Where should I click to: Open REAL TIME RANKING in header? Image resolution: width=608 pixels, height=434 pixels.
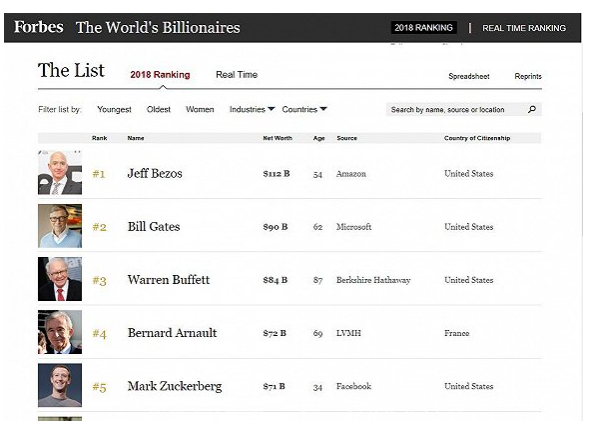pyautogui.click(x=523, y=28)
